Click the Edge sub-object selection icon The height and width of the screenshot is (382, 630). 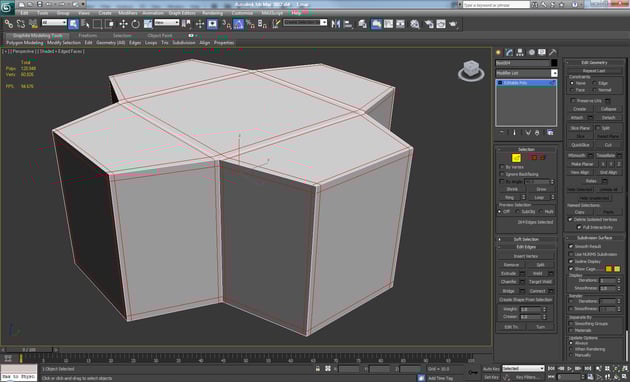(x=516, y=158)
